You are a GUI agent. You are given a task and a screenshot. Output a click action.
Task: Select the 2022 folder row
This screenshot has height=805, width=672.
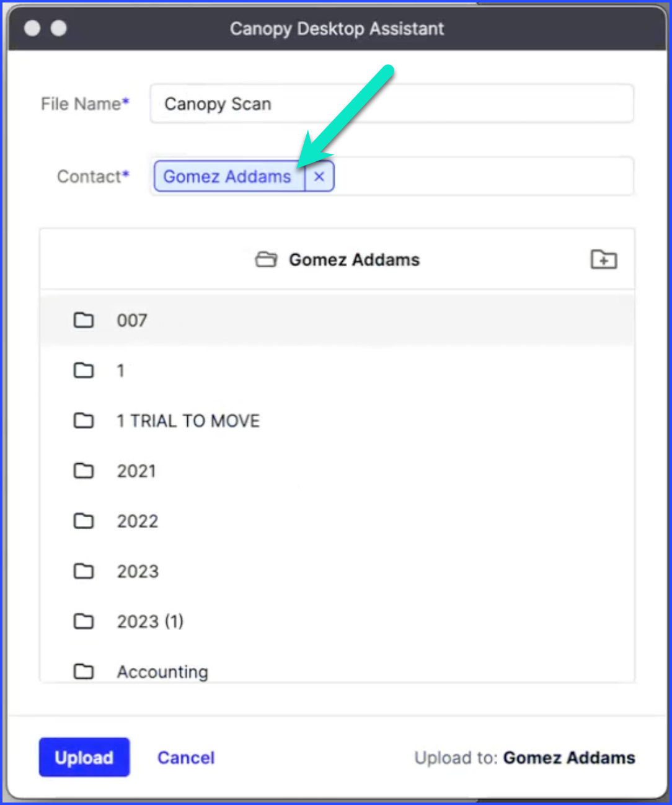pos(138,521)
